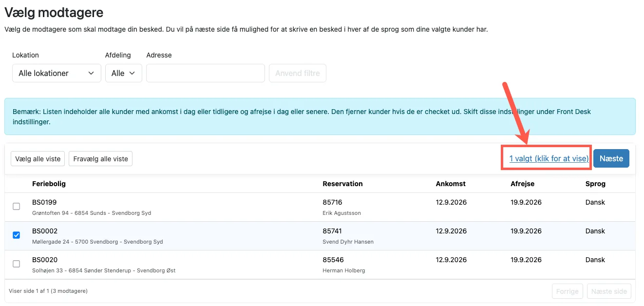Click the BS0199 holiday home name
Image resolution: width=644 pixels, height=306 pixels.
[45, 202]
